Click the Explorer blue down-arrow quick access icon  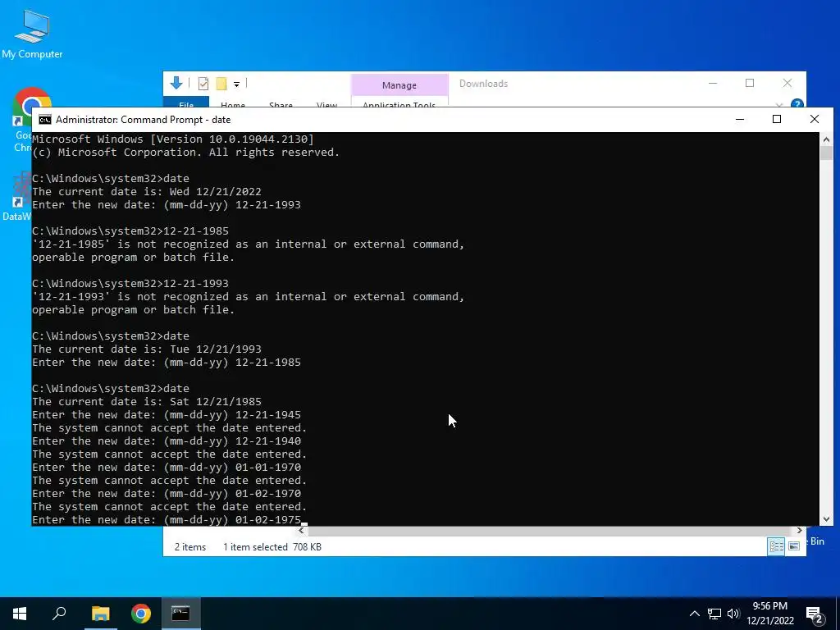click(176, 83)
